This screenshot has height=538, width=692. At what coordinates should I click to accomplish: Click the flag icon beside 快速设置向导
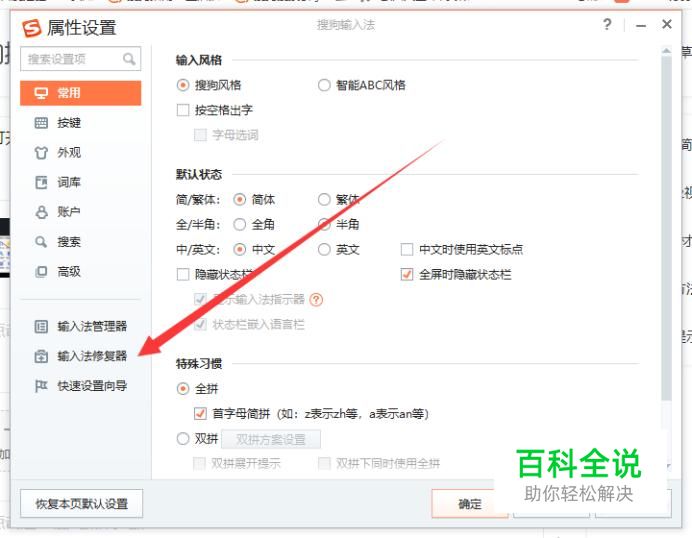tap(41, 386)
